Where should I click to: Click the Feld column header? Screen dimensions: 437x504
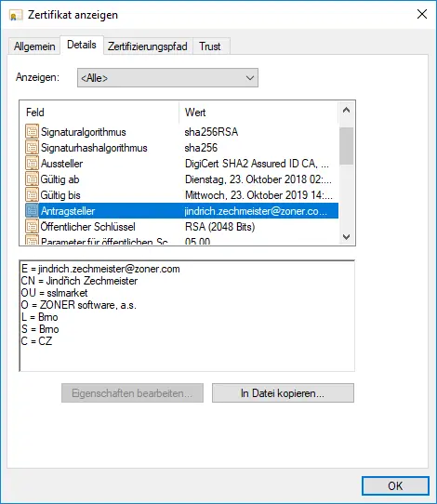99,113
